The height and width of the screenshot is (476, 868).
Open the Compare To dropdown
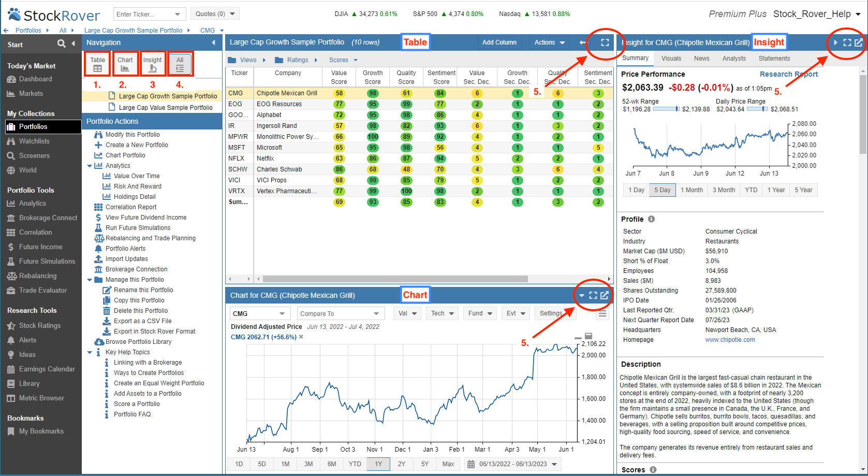(x=341, y=313)
